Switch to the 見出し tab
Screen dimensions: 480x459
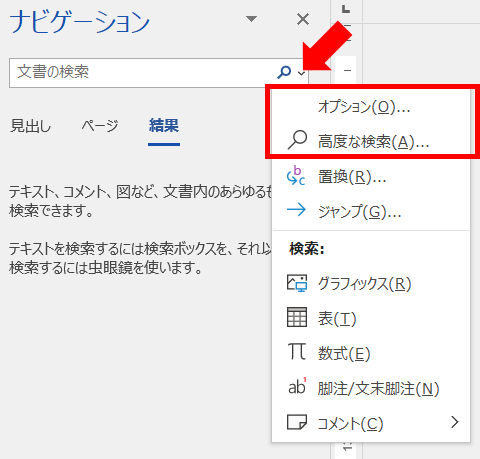tap(31, 126)
